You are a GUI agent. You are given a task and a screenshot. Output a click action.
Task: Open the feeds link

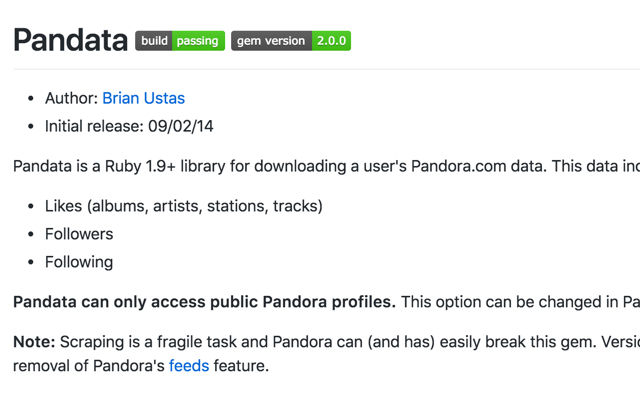[189, 366]
